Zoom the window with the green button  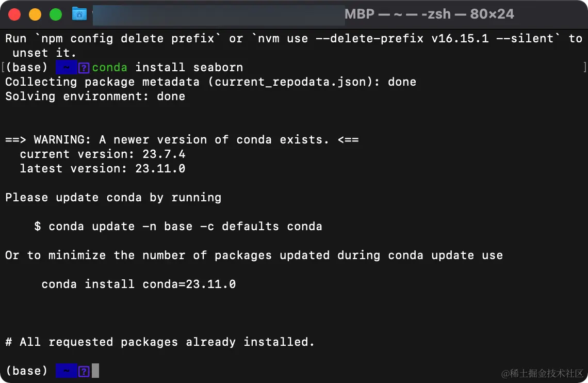[56, 14]
